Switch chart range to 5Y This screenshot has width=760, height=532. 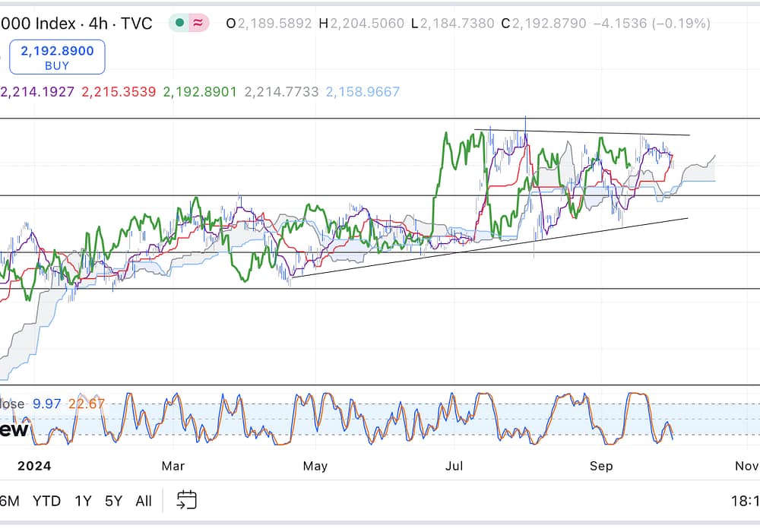(x=113, y=501)
